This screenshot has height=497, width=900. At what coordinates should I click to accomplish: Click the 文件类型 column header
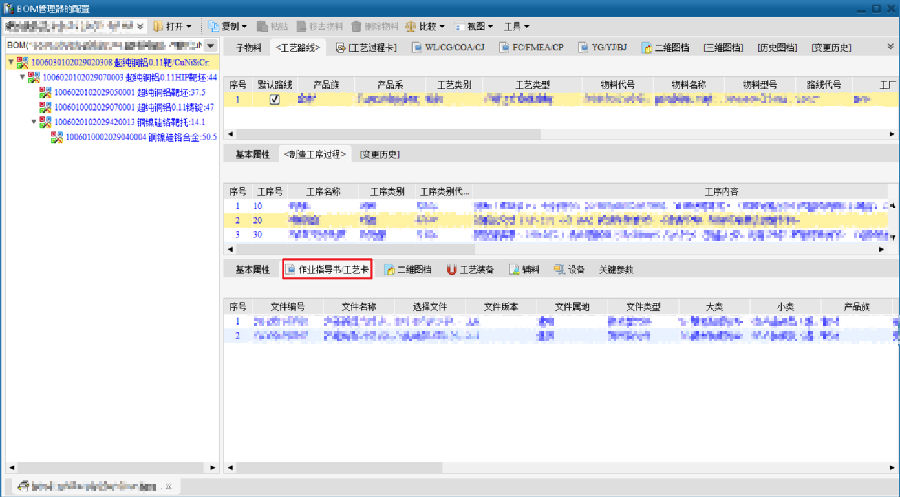click(643, 307)
